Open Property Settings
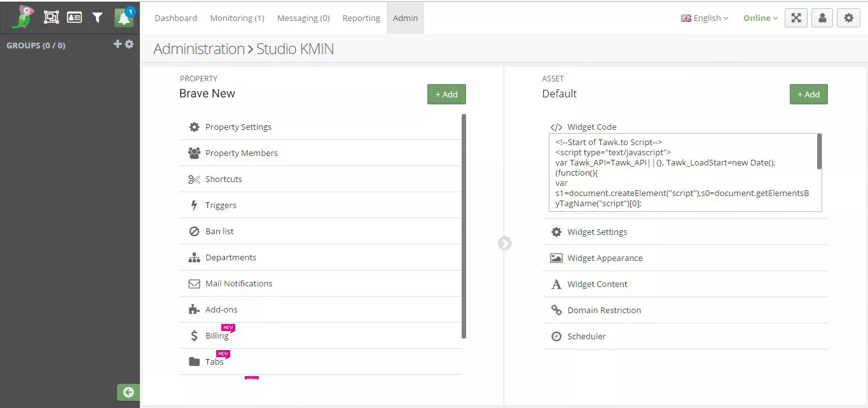The width and height of the screenshot is (868, 408). pos(320,127)
